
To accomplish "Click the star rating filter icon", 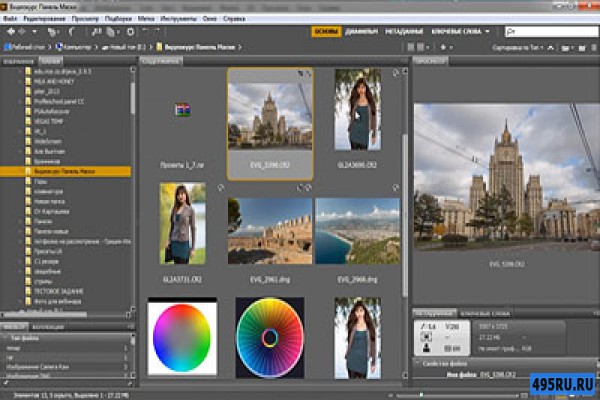I will pyautogui.click(x=443, y=47).
